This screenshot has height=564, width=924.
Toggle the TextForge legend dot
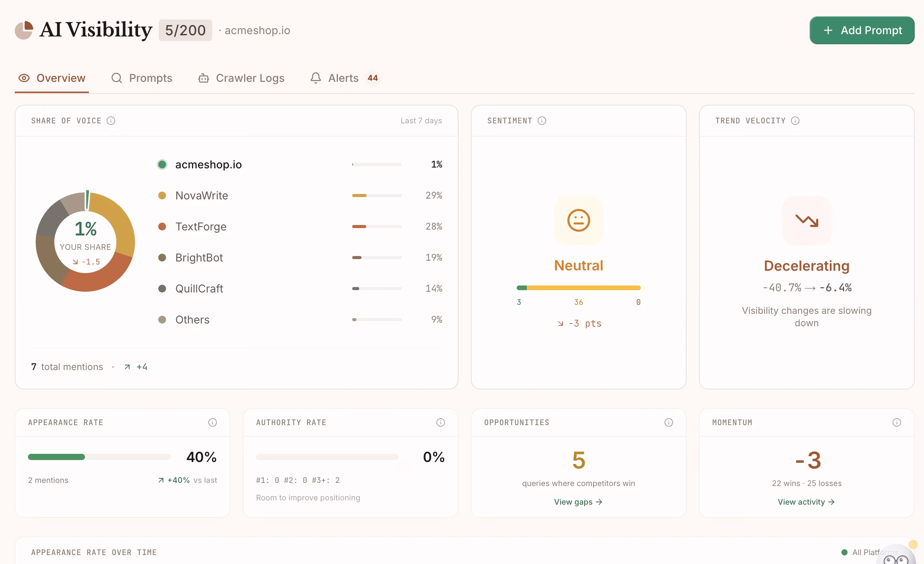click(x=162, y=227)
